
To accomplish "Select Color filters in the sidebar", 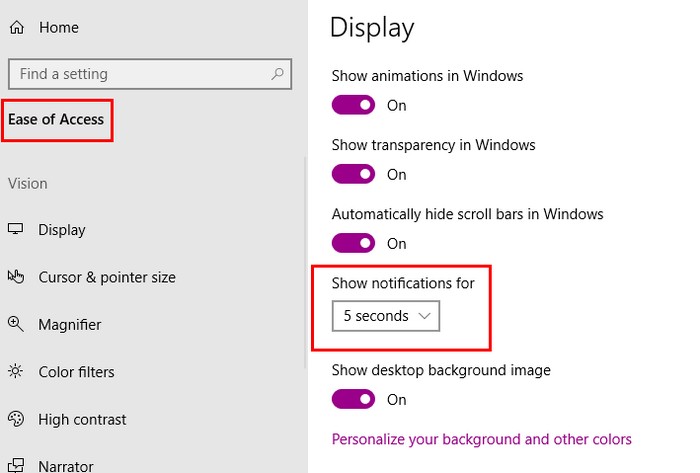I will point(76,372).
